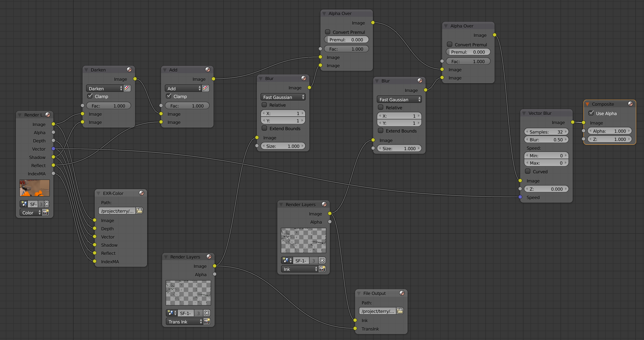The height and width of the screenshot is (340, 644).
Task: Unlink scene with X on Trans Ink node
Action: pyautogui.click(x=207, y=313)
